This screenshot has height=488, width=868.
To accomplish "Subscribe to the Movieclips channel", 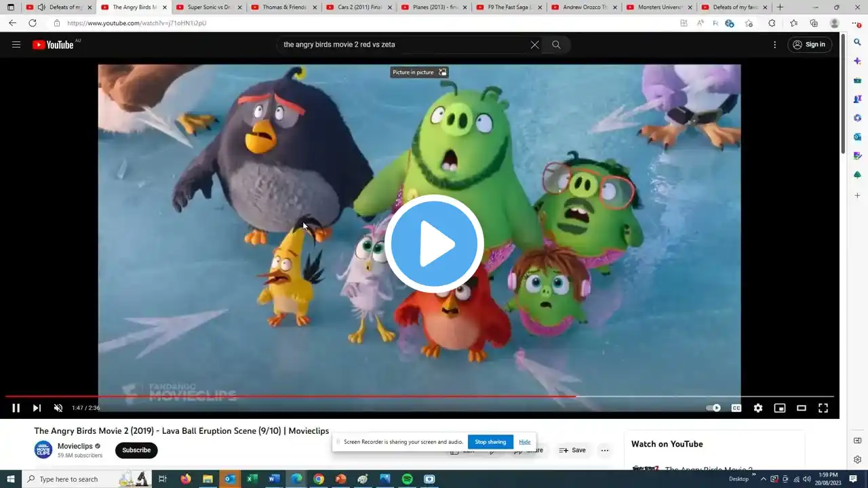I will pos(136,450).
